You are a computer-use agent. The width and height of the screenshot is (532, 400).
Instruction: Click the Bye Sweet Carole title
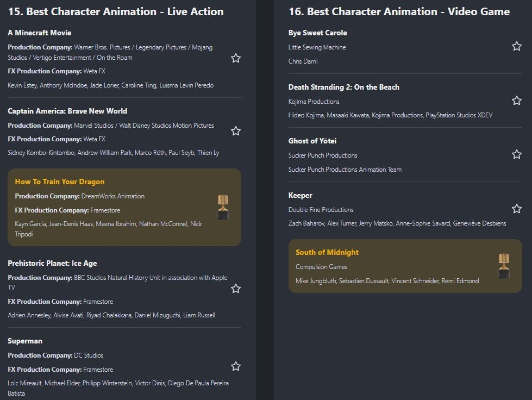[317, 33]
